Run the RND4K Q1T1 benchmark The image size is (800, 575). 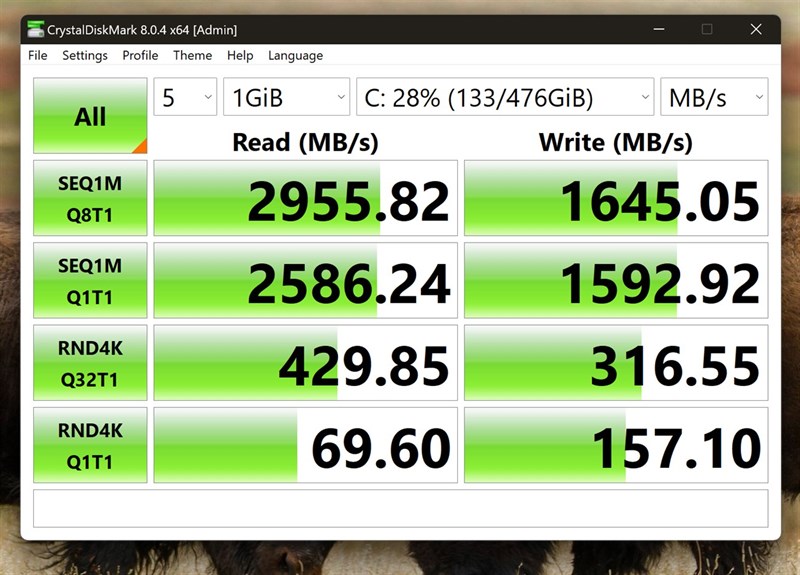[x=90, y=445]
